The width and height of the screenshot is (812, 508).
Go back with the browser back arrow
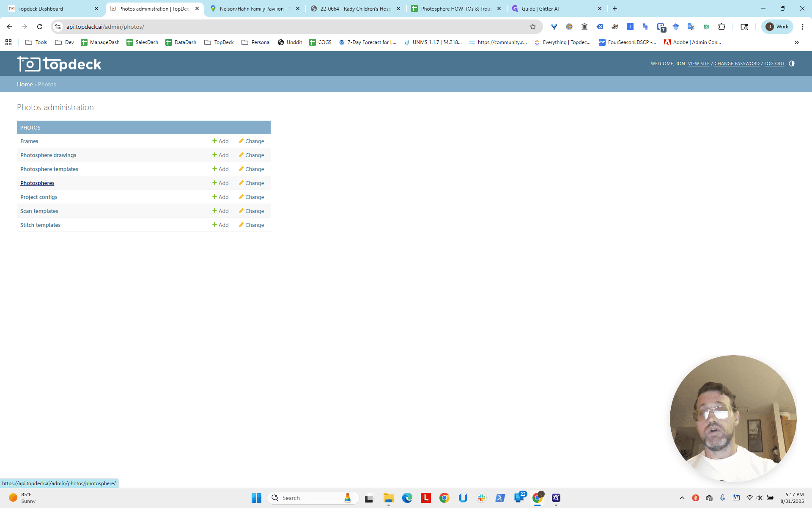coord(9,27)
